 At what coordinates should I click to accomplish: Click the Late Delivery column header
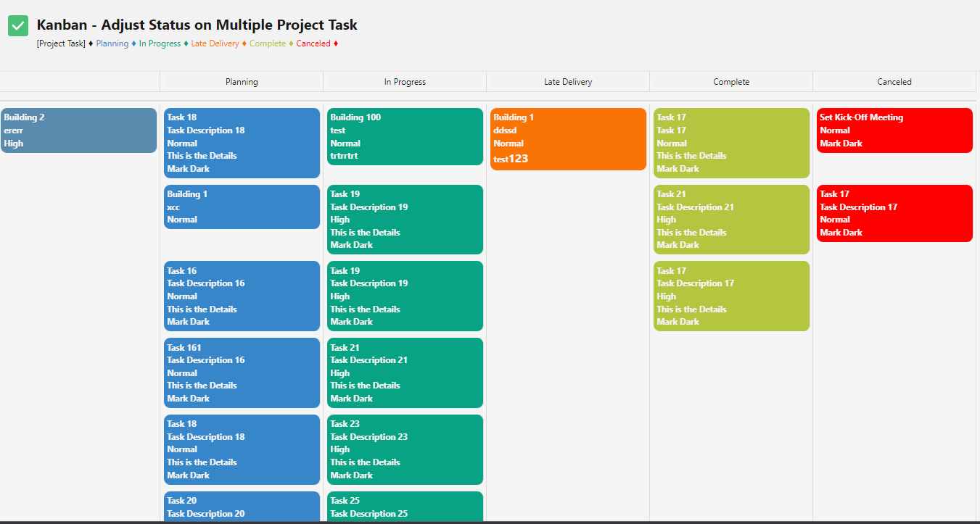coord(568,81)
